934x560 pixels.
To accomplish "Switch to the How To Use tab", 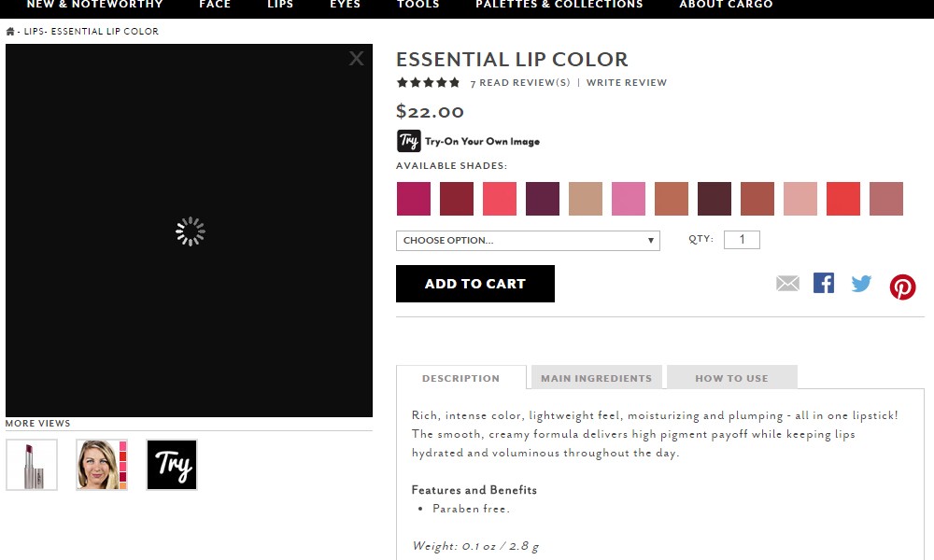I will click(731, 378).
